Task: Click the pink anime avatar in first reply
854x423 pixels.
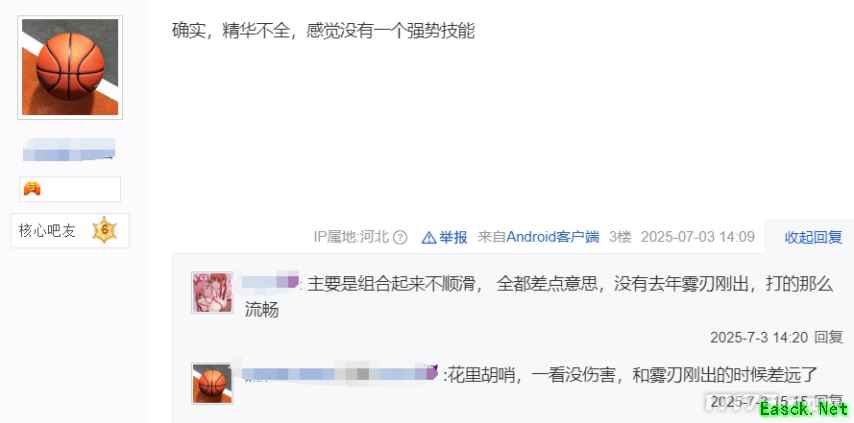Action: pos(212,292)
